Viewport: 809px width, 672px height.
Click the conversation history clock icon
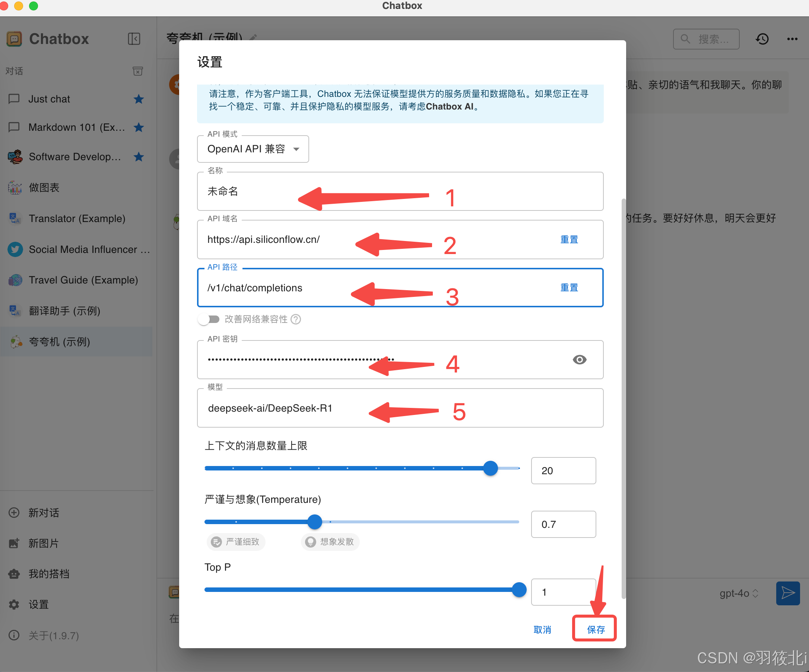coord(762,39)
